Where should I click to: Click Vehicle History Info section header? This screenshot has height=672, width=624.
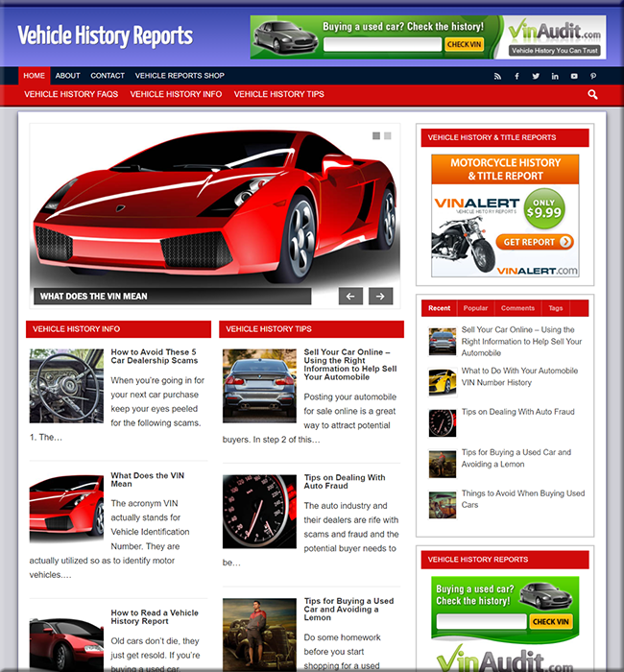click(x=118, y=329)
